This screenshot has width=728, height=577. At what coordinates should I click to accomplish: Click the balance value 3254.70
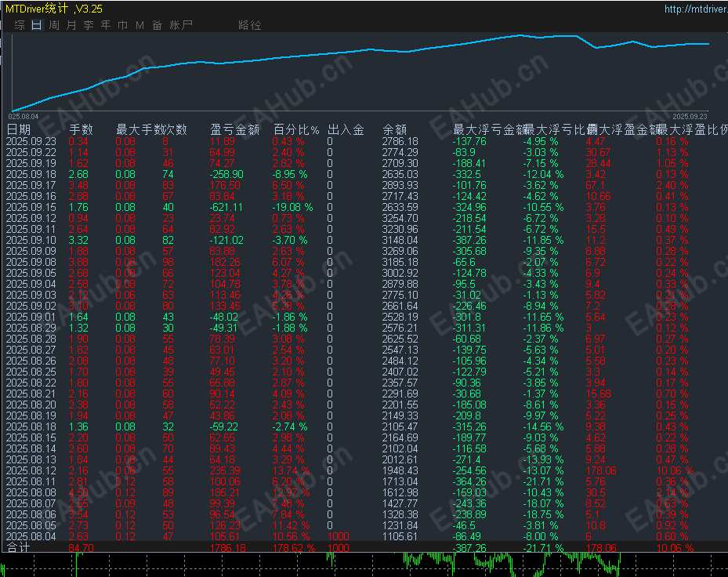coord(400,219)
